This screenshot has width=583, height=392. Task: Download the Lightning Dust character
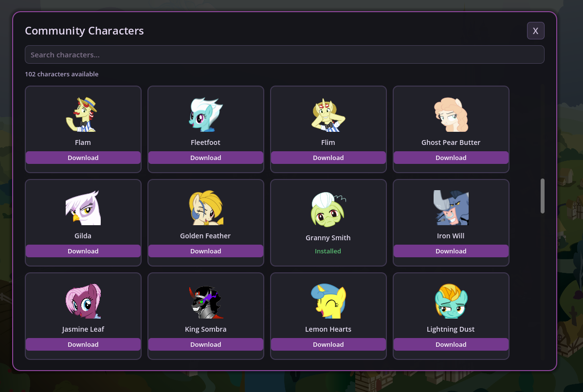[x=451, y=344]
